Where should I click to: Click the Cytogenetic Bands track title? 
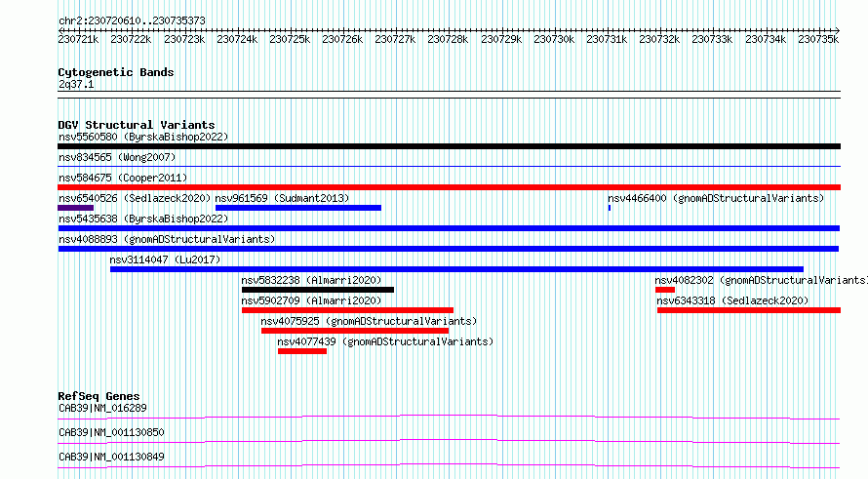pyautogui.click(x=116, y=72)
